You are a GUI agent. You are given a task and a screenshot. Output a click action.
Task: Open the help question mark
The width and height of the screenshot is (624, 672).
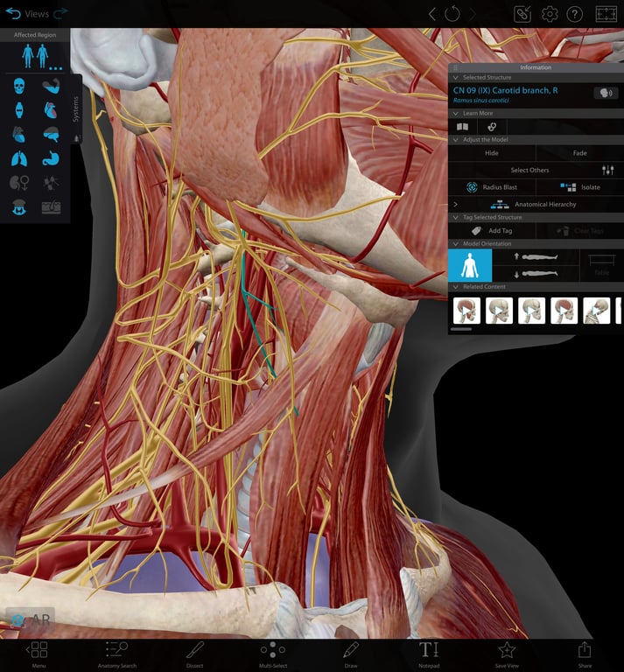[574, 14]
